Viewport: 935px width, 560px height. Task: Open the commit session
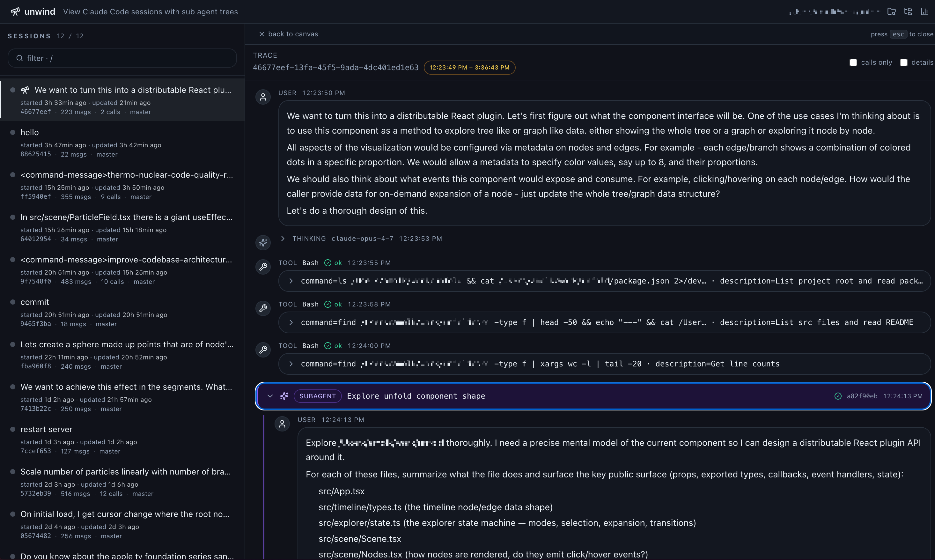(x=123, y=312)
